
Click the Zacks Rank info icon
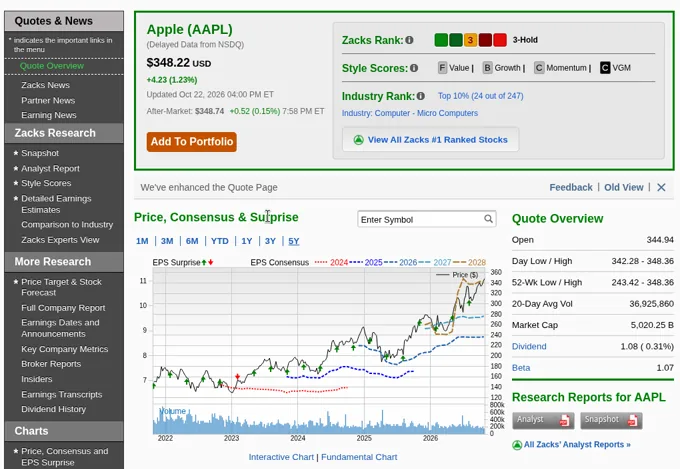click(x=409, y=40)
